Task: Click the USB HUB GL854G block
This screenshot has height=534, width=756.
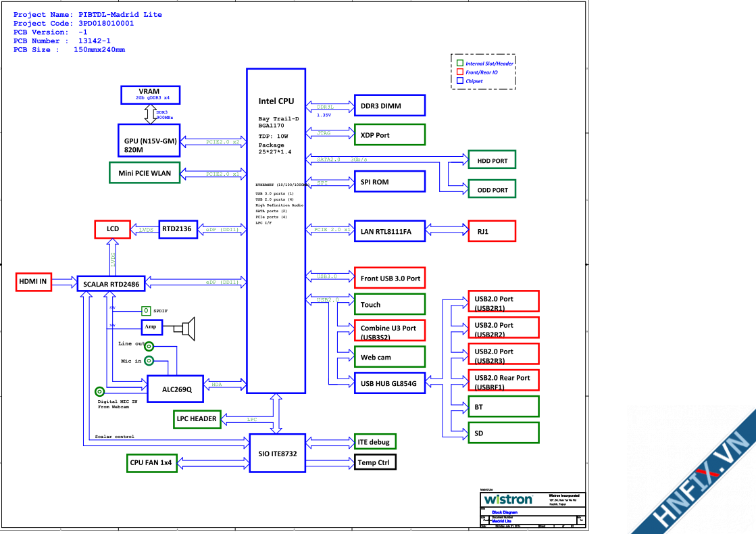Action: pyautogui.click(x=389, y=383)
